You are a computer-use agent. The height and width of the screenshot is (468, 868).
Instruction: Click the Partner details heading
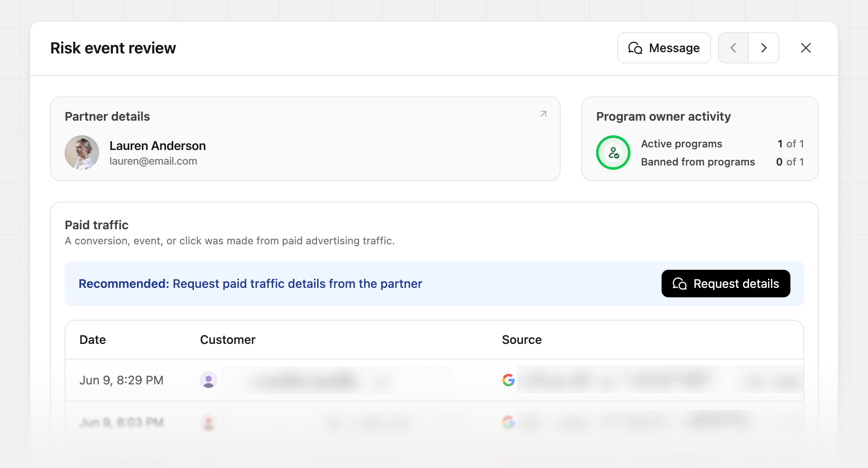pyautogui.click(x=107, y=116)
